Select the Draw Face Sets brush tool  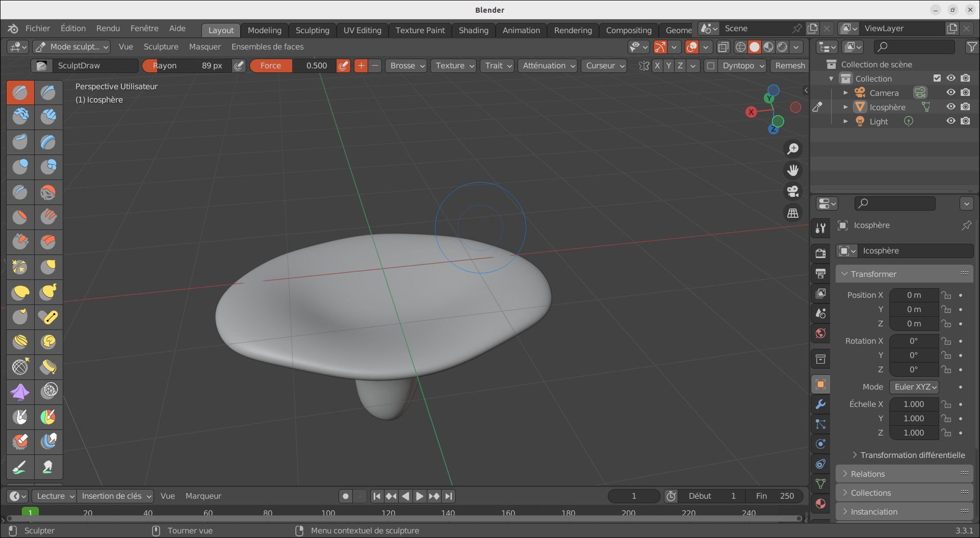48,417
